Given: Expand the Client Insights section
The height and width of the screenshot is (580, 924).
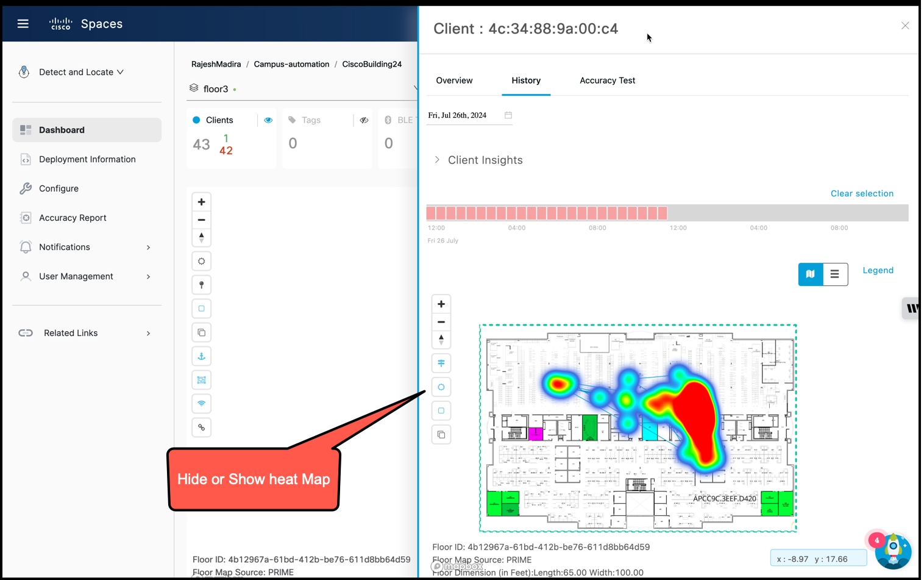Looking at the screenshot, I should click(478, 160).
